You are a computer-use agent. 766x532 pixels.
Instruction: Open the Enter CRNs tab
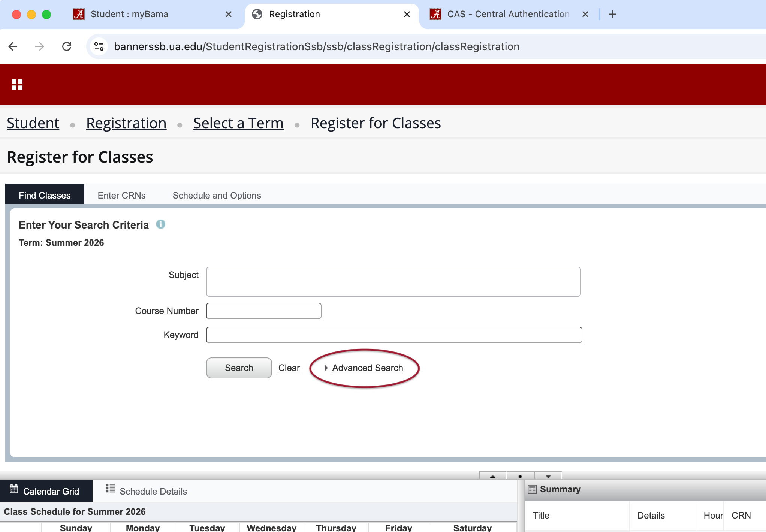tap(121, 195)
